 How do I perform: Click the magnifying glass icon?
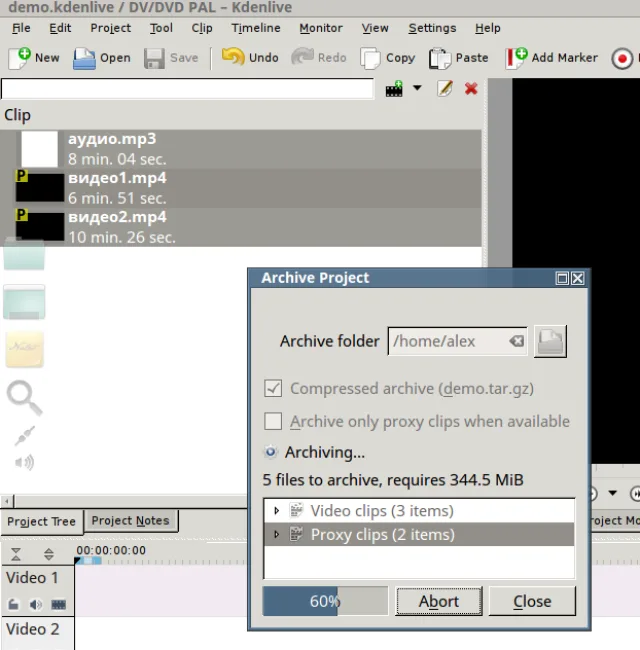(24, 398)
